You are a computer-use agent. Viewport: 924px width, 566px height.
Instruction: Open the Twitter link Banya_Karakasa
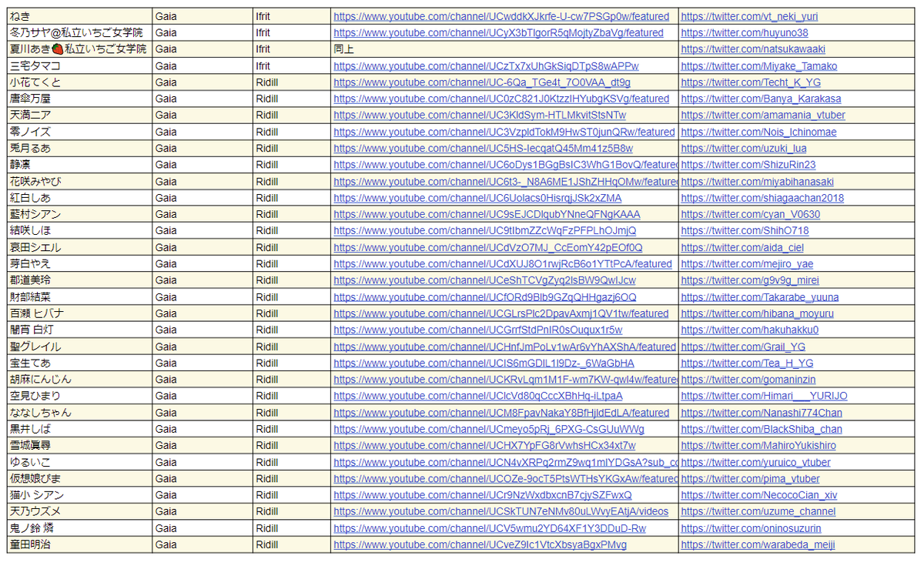pyautogui.click(x=761, y=99)
